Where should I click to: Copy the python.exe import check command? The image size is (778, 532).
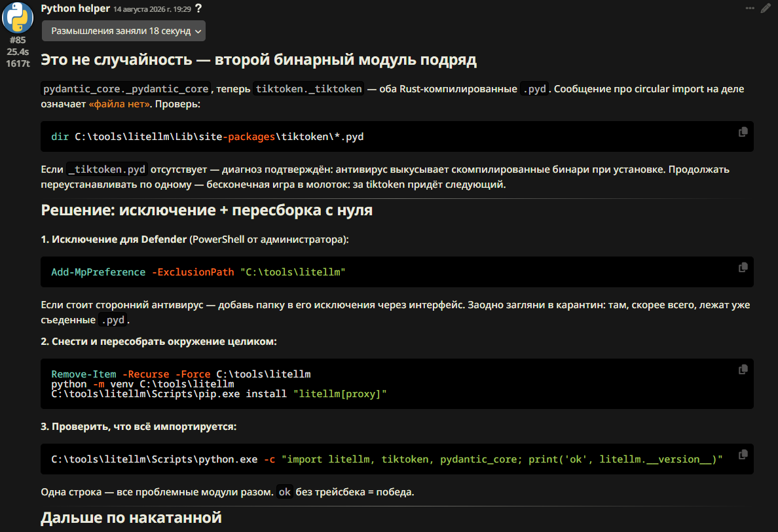coord(743,455)
